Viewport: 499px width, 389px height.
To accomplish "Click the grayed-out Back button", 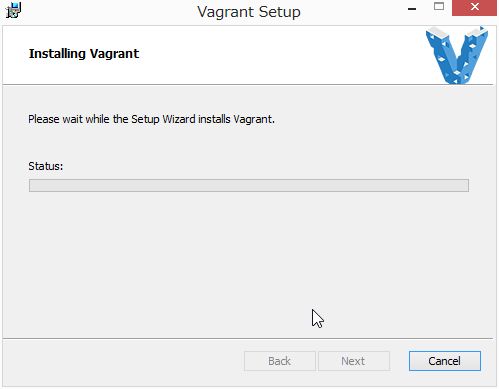I will click(279, 361).
